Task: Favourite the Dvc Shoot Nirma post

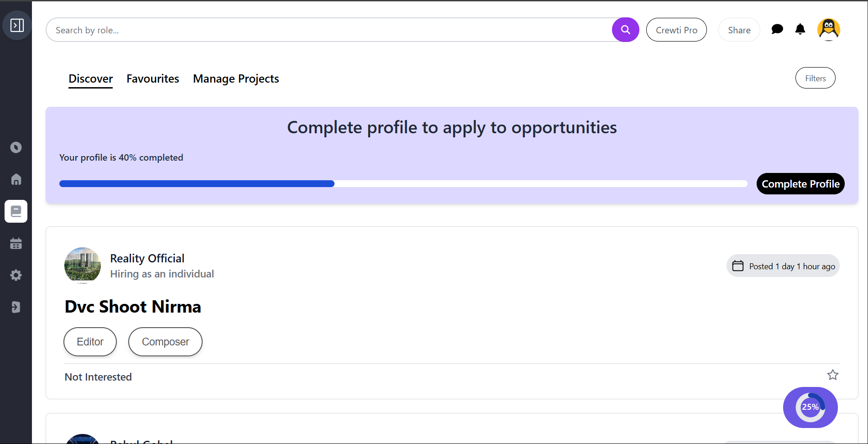Action: 832,375
